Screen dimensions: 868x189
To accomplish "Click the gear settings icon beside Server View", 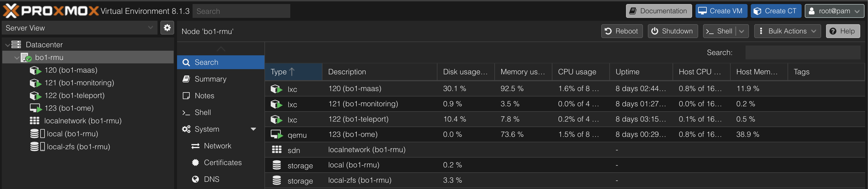I will 167,28.
